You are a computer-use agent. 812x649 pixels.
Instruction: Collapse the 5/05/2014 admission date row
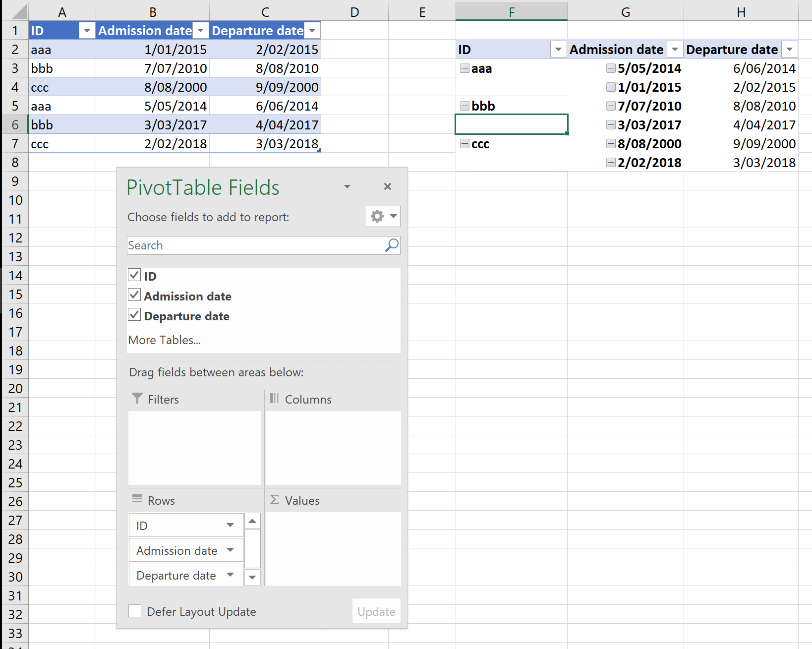(x=611, y=68)
